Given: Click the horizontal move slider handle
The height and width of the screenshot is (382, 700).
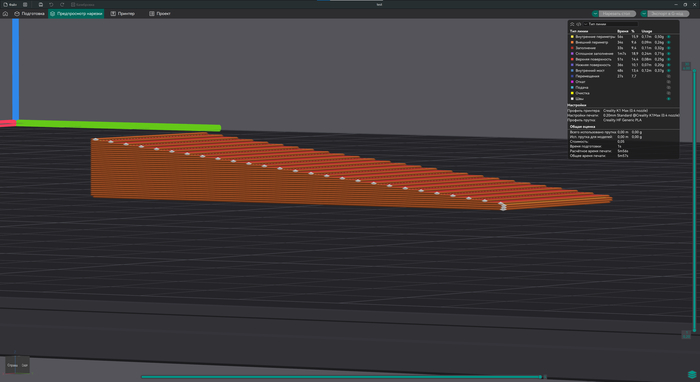Looking at the screenshot, I should pos(541,377).
